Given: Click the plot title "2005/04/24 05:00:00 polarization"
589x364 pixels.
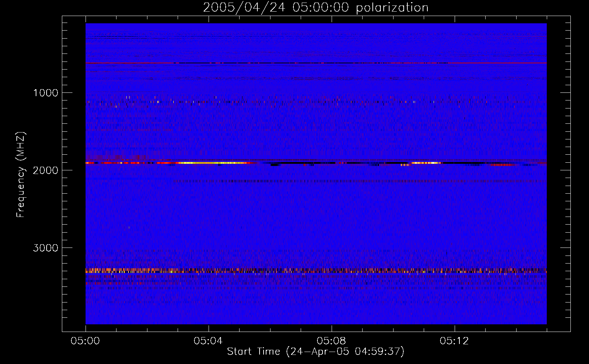Looking at the screenshot, I should [x=316, y=7].
